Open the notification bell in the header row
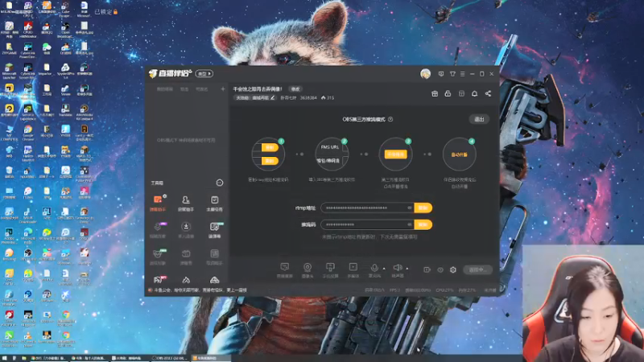This screenshot has width=644, height=362. coord(474,93)
